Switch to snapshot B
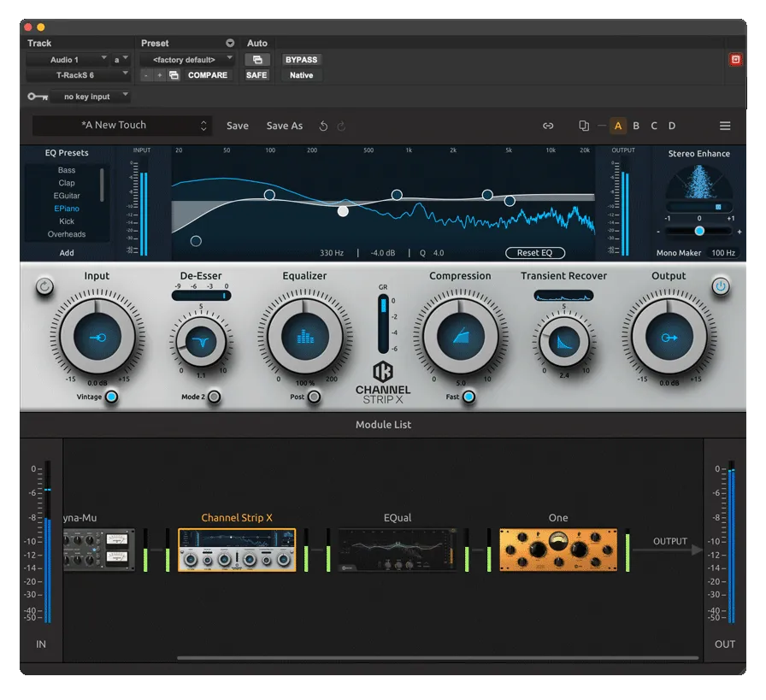 [x=636, y=125]
